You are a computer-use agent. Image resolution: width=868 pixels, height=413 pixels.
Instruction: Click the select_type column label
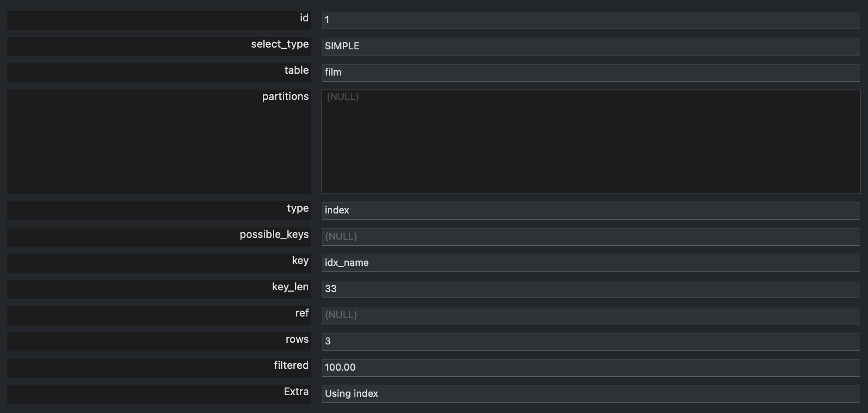coord(279,45)
